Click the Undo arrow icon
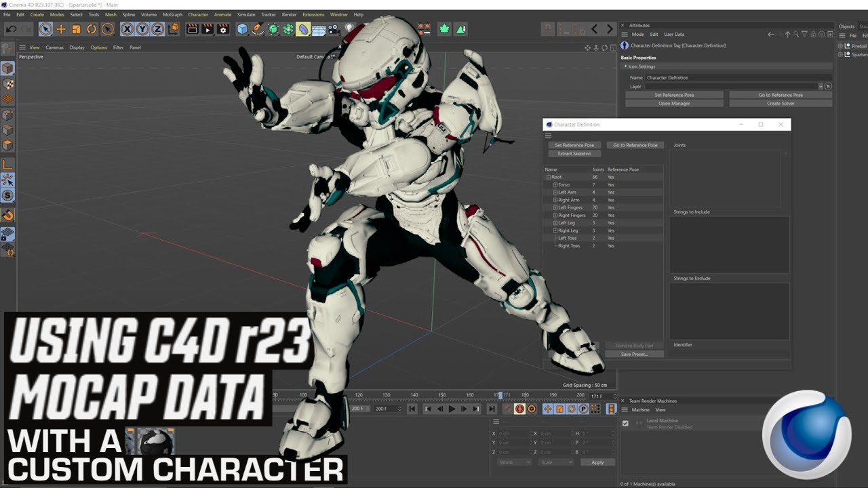Viewport: 868px width, 488px height. [x=11, y=29]
